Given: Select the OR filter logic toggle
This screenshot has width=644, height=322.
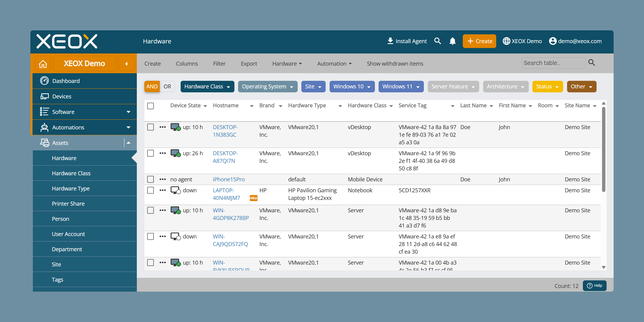Looking at the screenshot, I should tap(167, 87).
